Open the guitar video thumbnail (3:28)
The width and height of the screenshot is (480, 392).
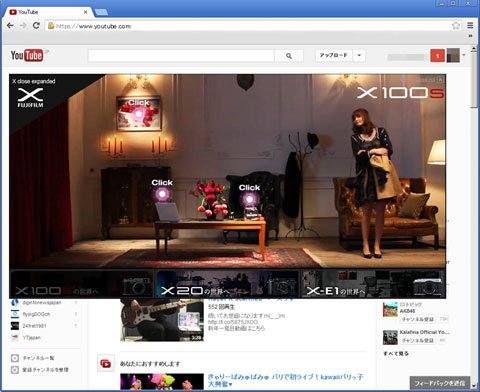(x=162, y=320)
